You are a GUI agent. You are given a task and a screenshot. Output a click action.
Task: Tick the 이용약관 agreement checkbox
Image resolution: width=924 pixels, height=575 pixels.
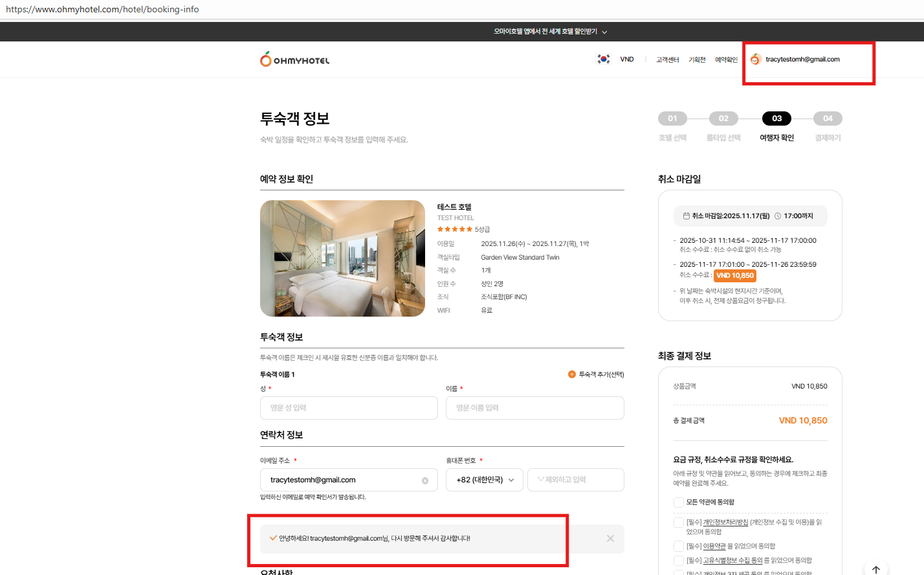coord(679,547)
